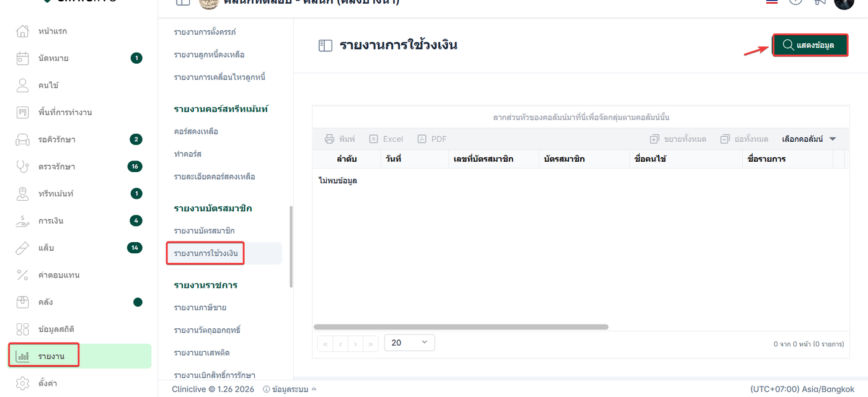Viewport: 868px width, 397px height.
Task: Open the รอคิวรักษา queue icon
Action: [x=22, y=139]
